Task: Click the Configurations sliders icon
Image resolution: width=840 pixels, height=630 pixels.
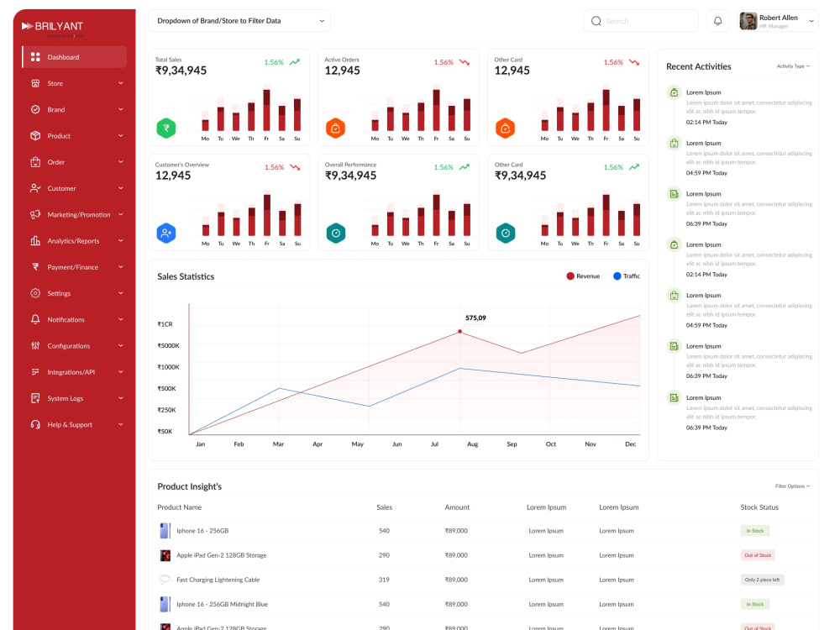Action: click(x=35, y=345)
